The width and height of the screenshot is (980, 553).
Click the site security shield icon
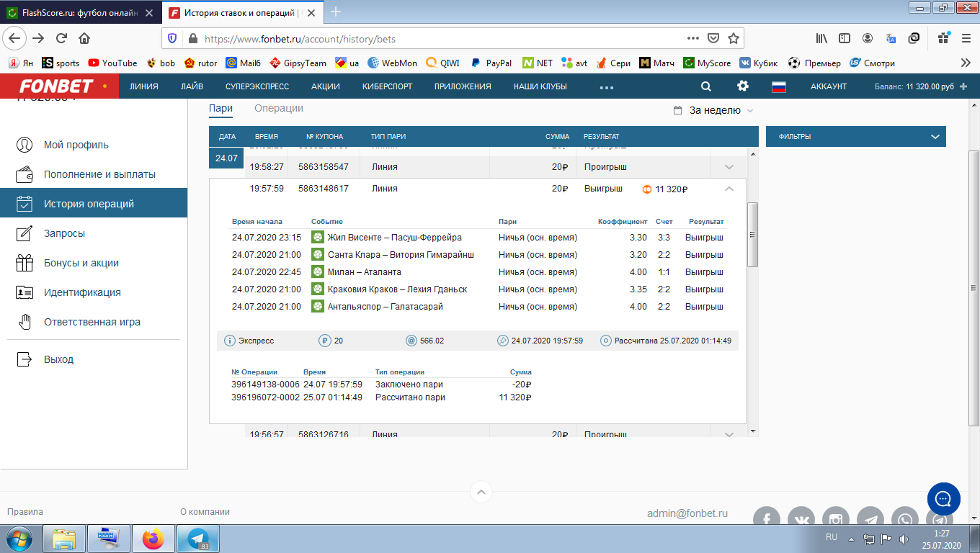point(172,38)
